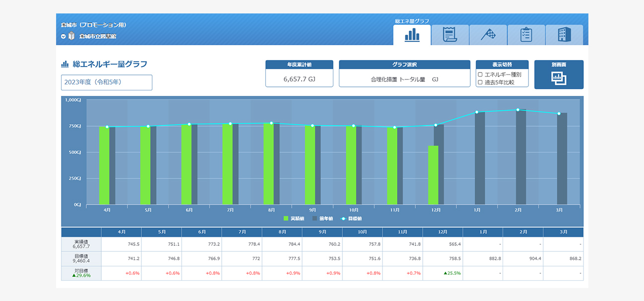Click the bar chart icon beside 総エネルギー量グラフ title
Viewport: 644px width, 301px height.
(64, 64)
